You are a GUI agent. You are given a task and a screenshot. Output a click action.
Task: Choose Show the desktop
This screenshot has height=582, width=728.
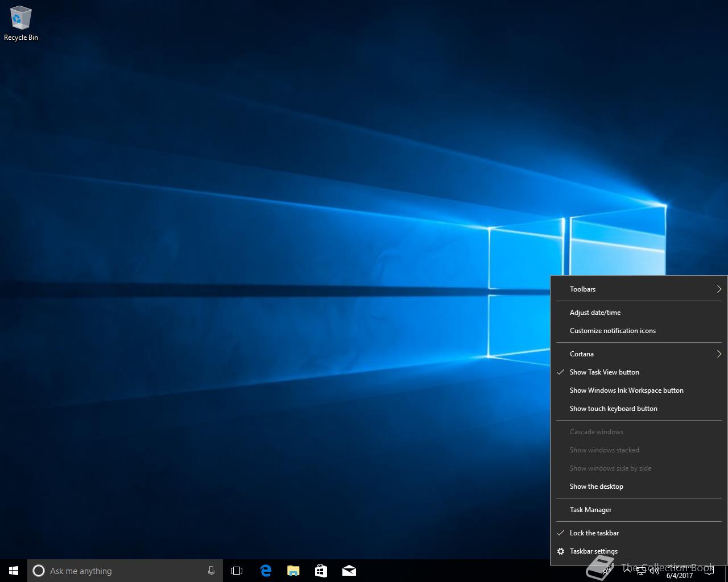pyautogui.click(x=639, y=486)
